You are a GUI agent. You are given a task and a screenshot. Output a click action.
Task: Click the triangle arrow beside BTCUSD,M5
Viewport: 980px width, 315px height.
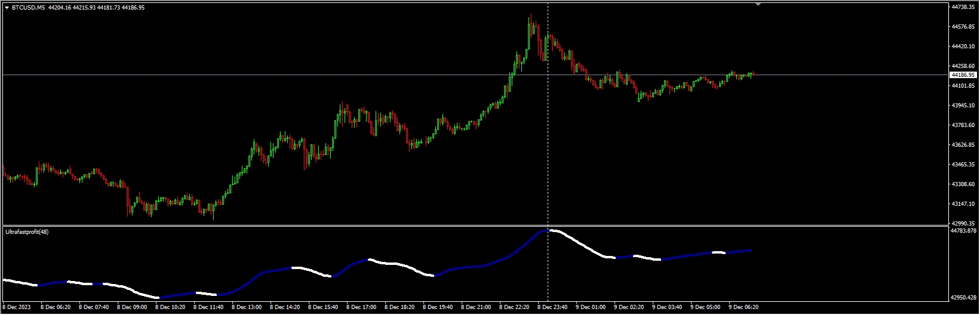pyautogui.click(x=7, y=8)
